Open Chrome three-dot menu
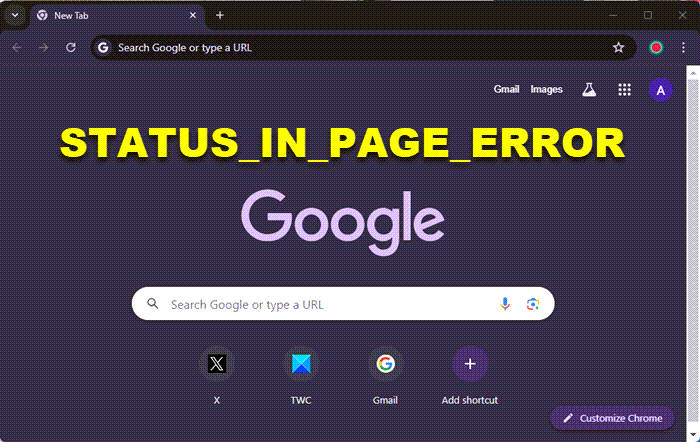 683,47
